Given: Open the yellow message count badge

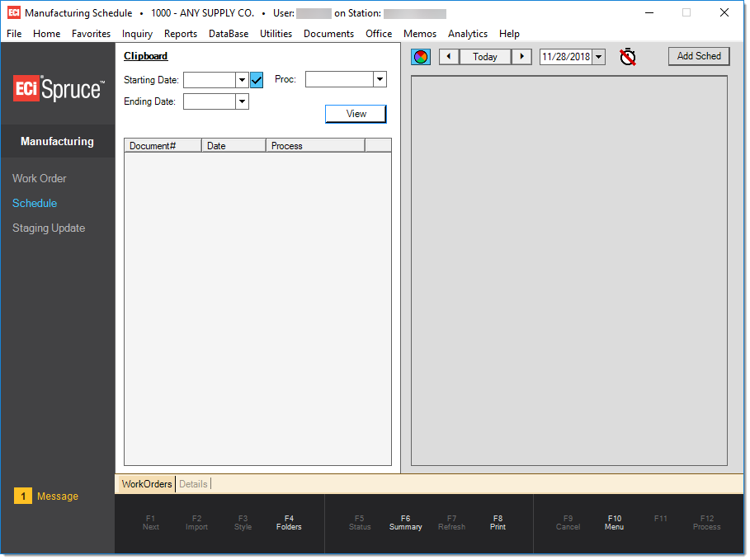Looking at the screenshot, I should (23, 496).
